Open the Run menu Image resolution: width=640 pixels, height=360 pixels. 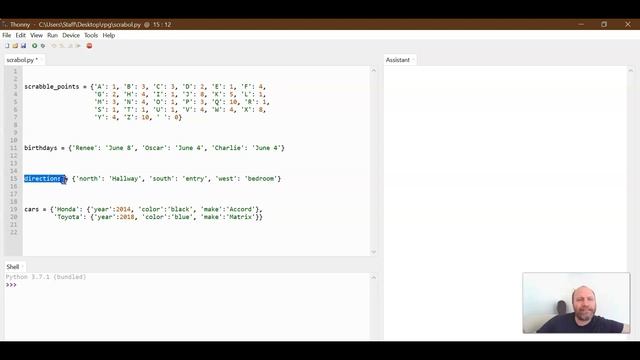click(53, 36)
